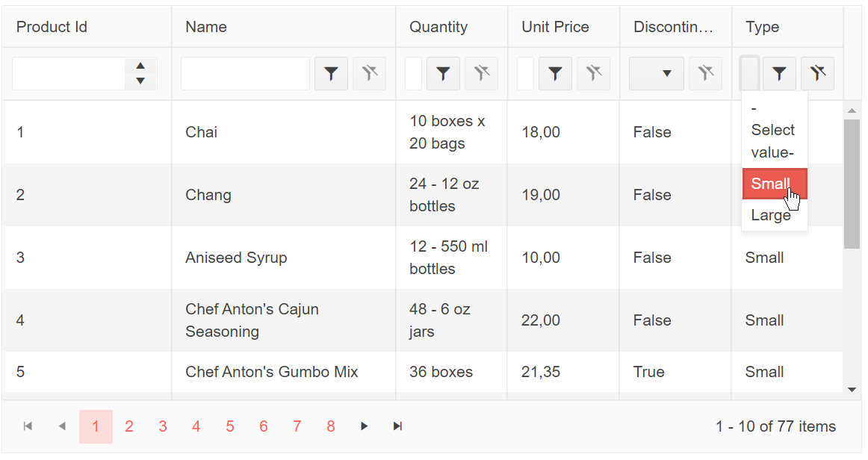Clear the Unit Price column filter
This screenshot has height=460, width=868.
[593, 73]
